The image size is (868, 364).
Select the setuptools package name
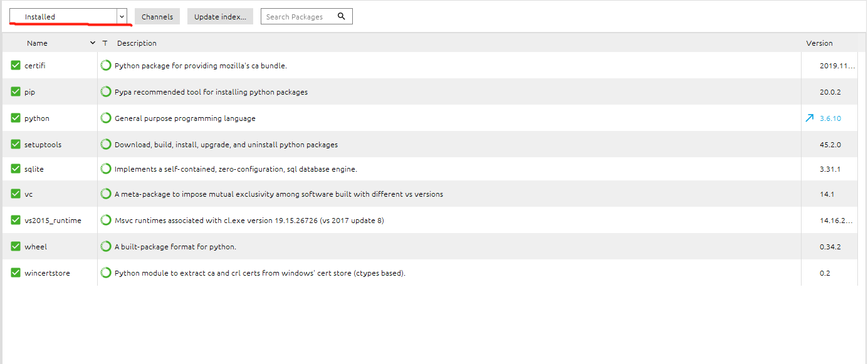click(43, 145)
